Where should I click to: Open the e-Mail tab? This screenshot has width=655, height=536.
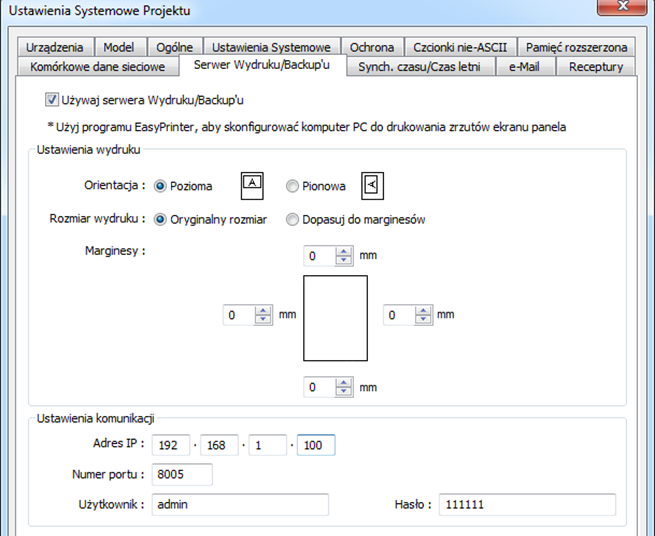point(525,66)
